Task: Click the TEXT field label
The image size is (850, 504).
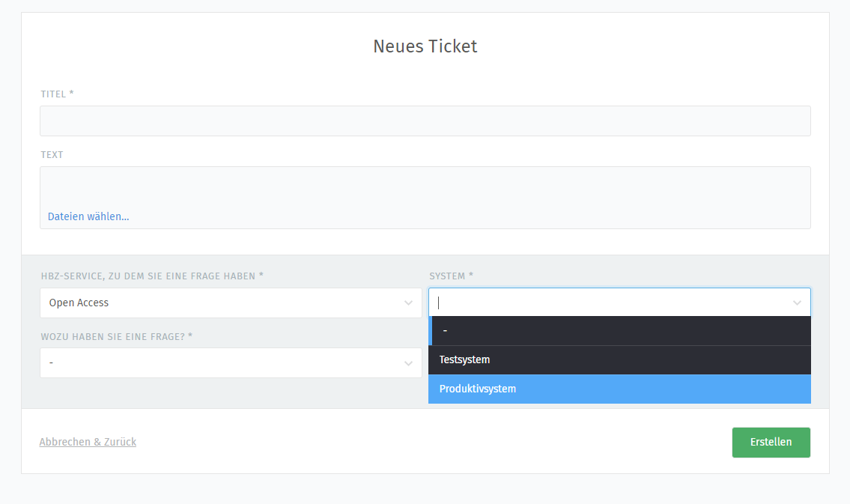Action: pos(52,155)
